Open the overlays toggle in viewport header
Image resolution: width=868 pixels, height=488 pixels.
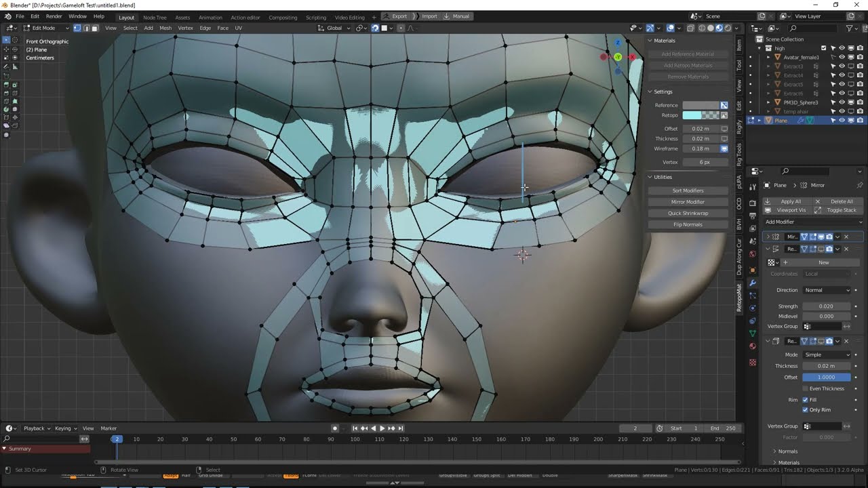(671, 28)
